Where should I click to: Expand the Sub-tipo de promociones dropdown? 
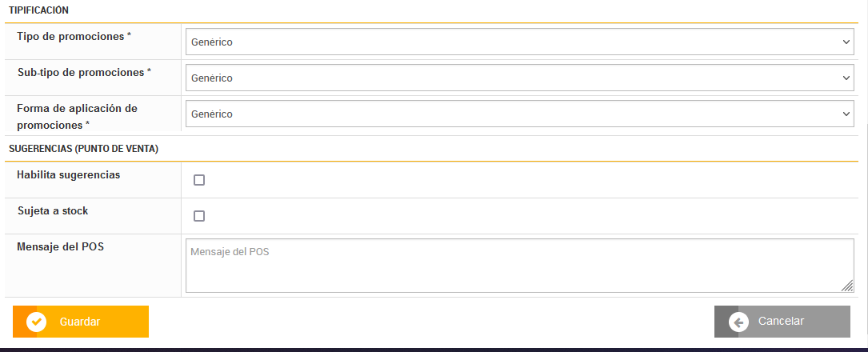click(x=519, y=78)
